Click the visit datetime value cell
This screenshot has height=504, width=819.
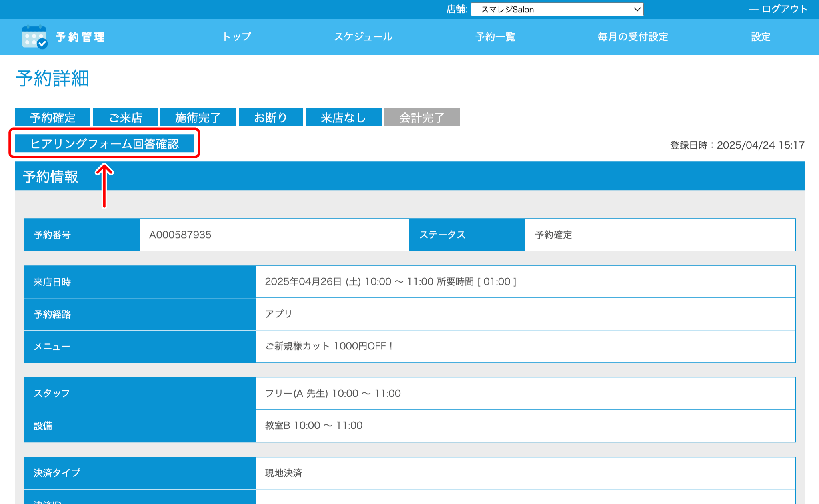pos(525,282)
